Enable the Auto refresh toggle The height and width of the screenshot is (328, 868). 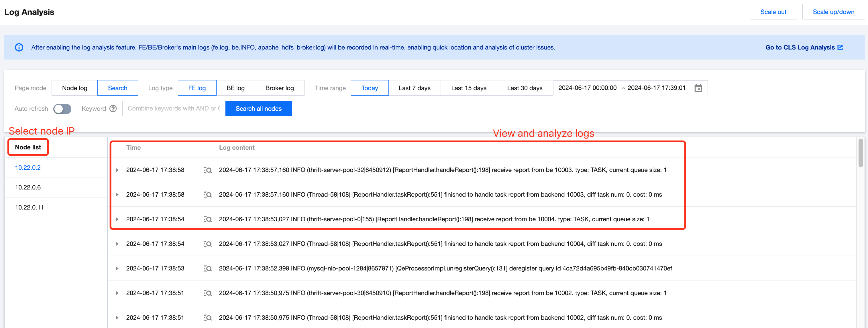pyautogui.click(x=62, y=109)
